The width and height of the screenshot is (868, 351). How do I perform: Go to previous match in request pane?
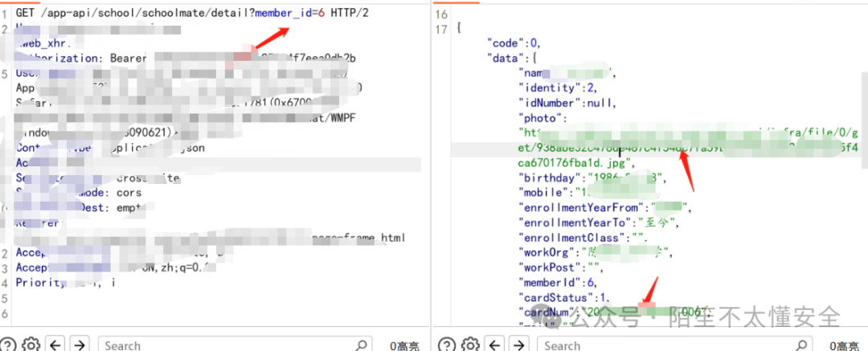point(55,345)
